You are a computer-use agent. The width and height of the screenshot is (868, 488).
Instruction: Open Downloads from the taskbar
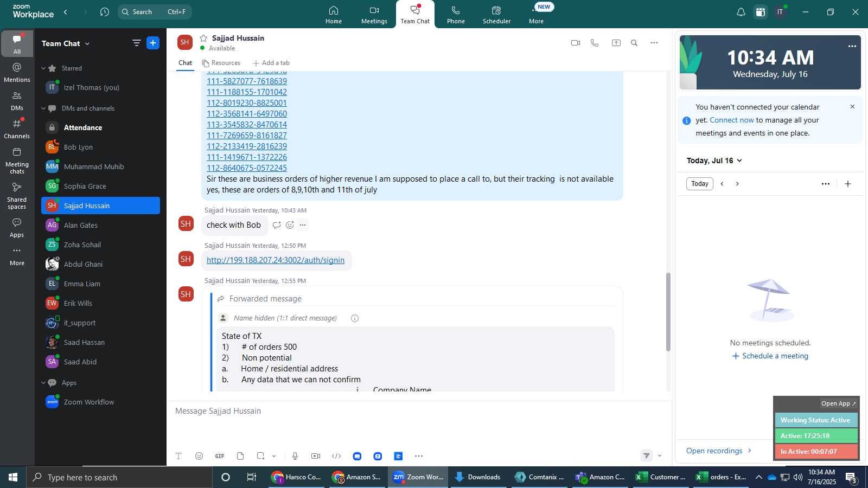point(478,477)
